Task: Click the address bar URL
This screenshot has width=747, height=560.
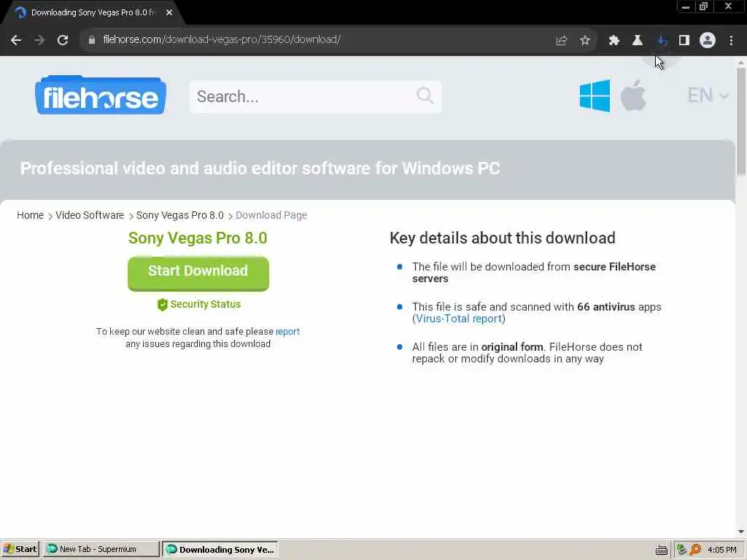Action: 222,40
